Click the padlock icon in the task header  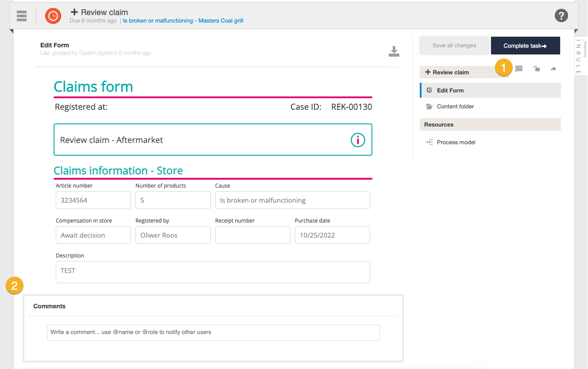tap(536, 69)
